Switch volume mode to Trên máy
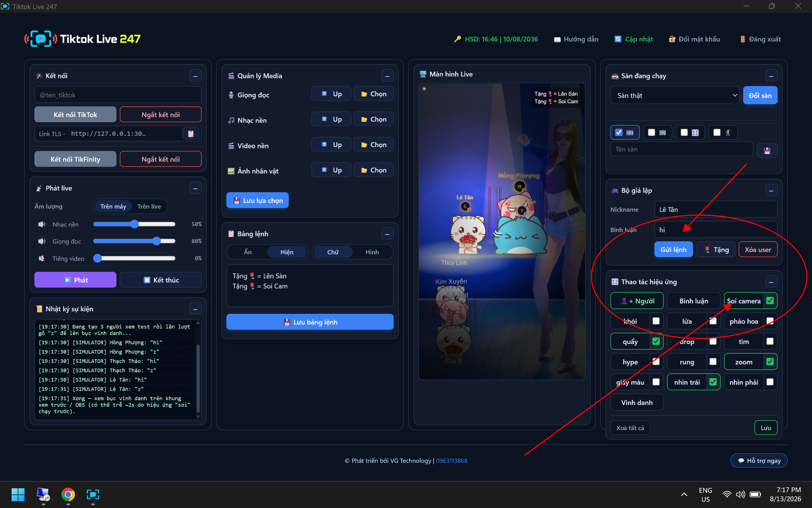Image resolution: width=812 pixels, height=508 pixels. click(x=113, y=206)
